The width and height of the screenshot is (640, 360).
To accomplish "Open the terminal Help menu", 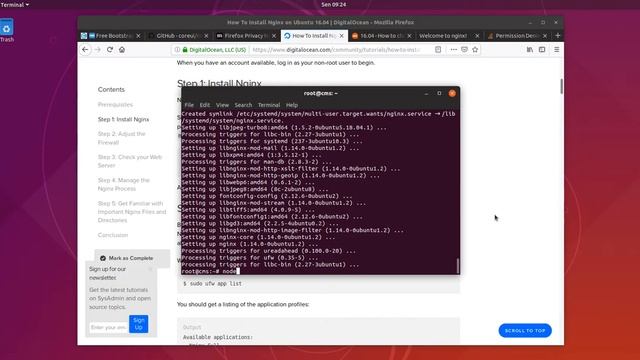I will tap(291, 105).
